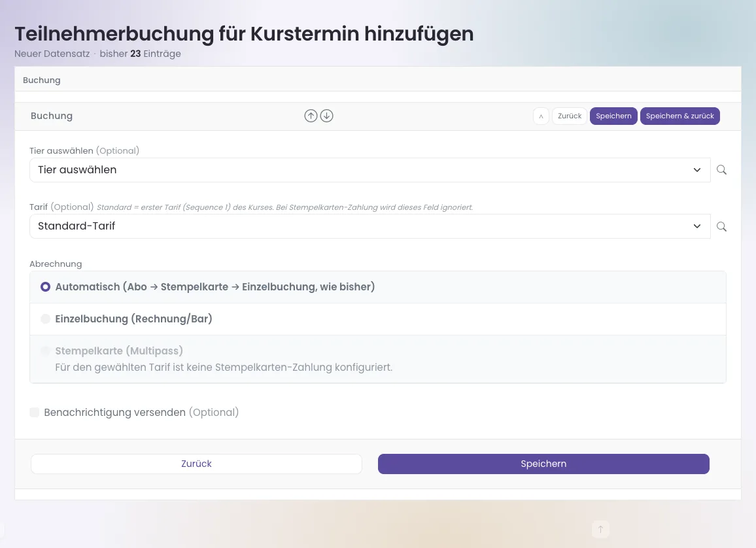The height and width of the screenshot is (548, 756).
Task: Click the move-up arrow icon in Buchung header
Action: (311, 116)
